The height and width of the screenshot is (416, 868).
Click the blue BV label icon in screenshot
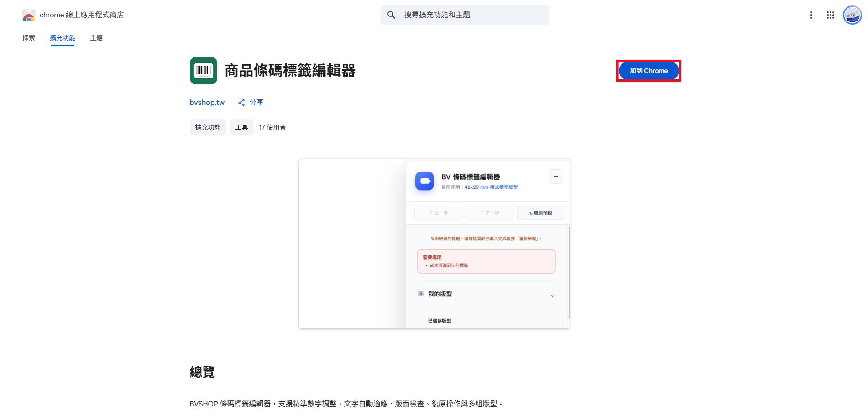click(x=424, y=181)
